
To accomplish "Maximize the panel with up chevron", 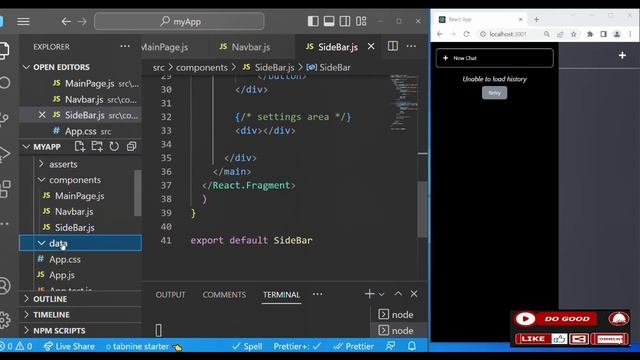I will point(398,294).
